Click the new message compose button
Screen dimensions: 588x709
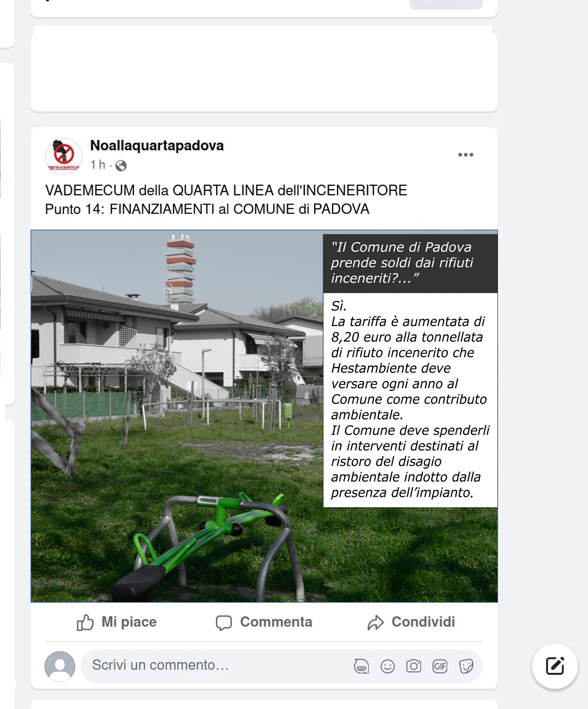coord(555,666)
